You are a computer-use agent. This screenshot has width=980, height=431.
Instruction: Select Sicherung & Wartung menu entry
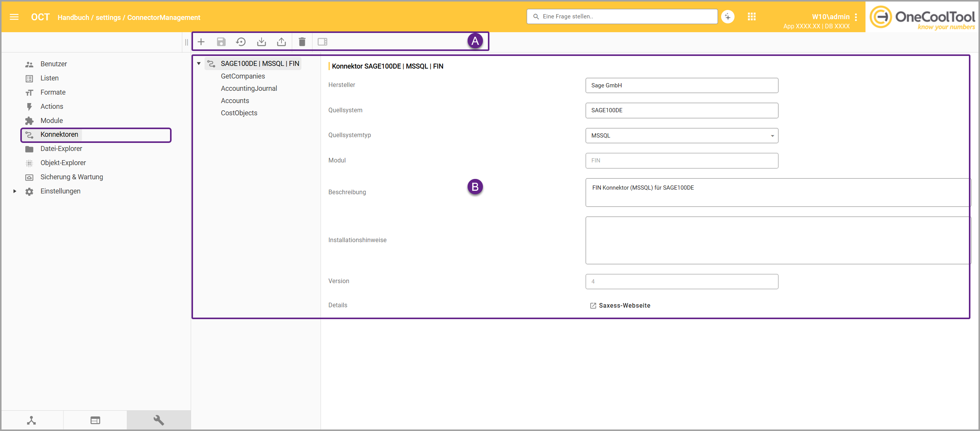(x=72, y=177)
